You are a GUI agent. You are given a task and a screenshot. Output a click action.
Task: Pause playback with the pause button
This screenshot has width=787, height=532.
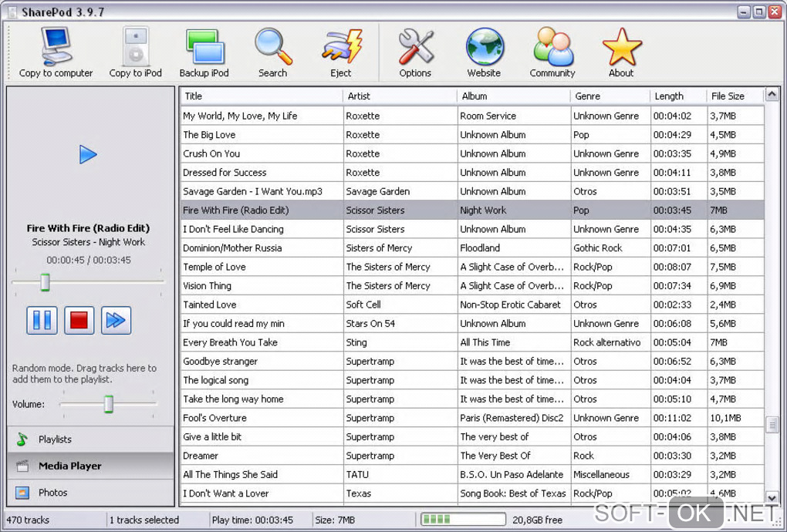click(42, 320)
